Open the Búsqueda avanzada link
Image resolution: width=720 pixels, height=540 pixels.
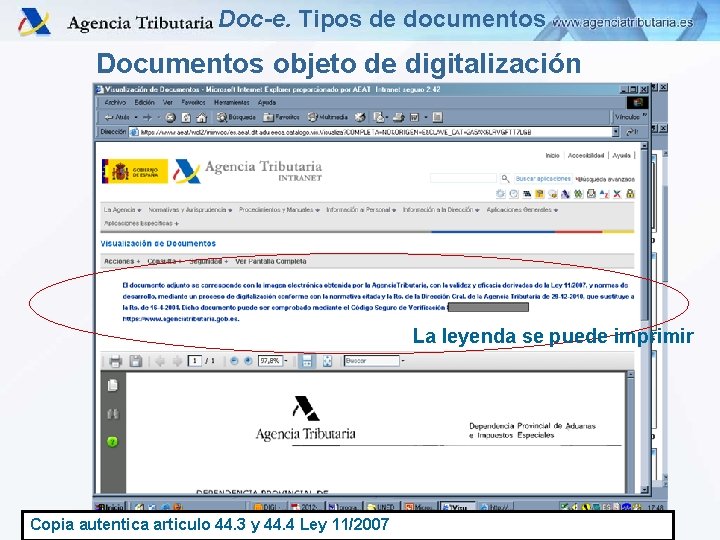pyautogui.click(x=605, y=179)
